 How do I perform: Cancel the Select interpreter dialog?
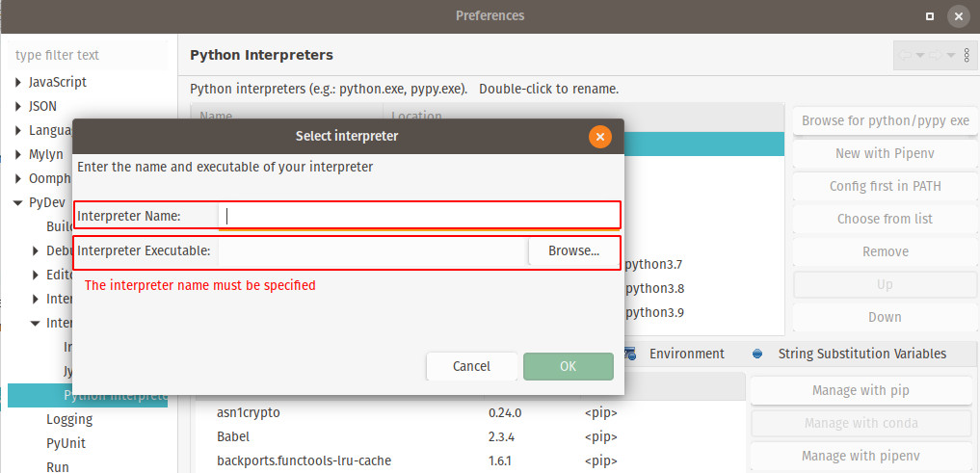pos(471,366)
